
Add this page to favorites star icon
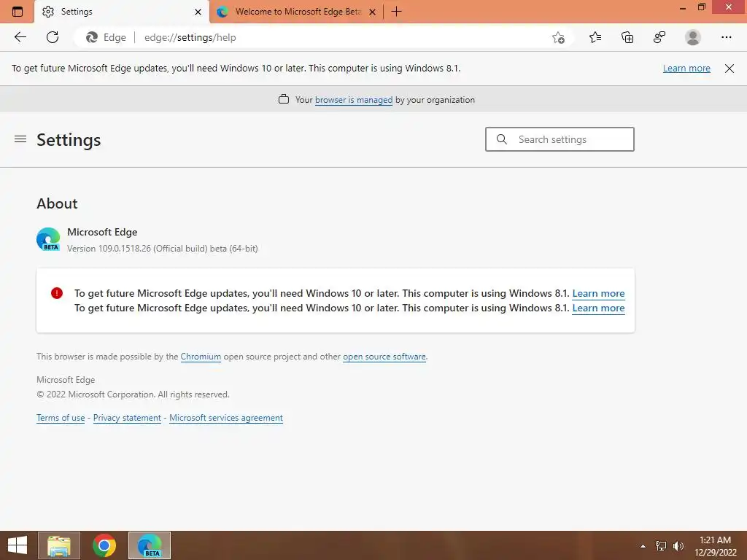558,37
